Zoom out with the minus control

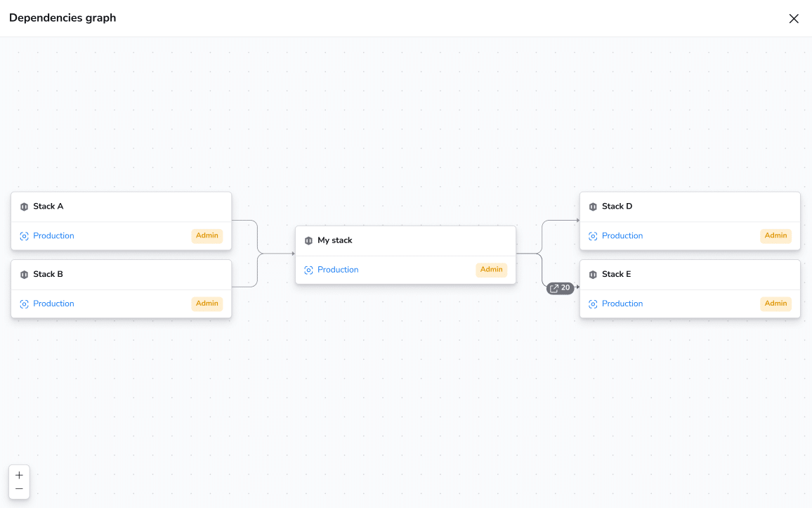19,489
